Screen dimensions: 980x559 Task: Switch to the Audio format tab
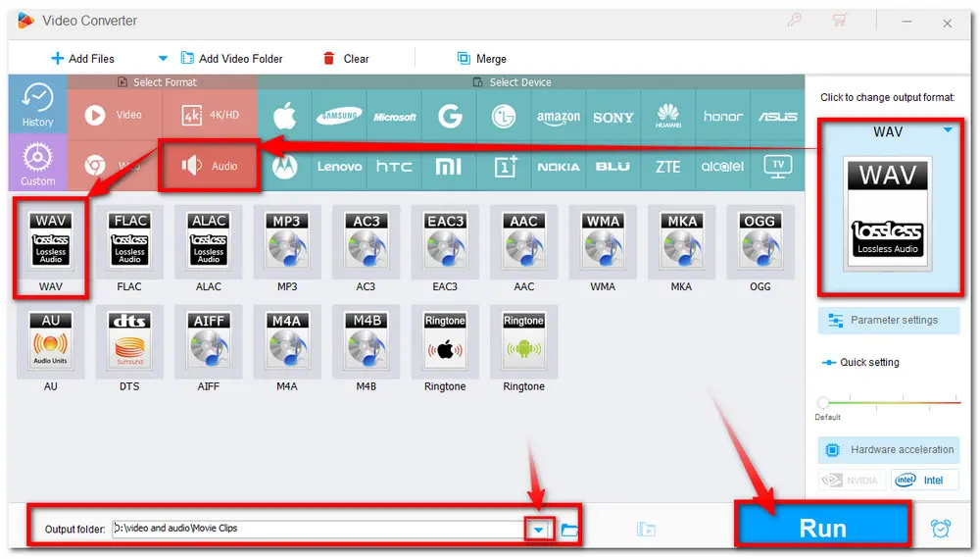(x=210, y=166)
